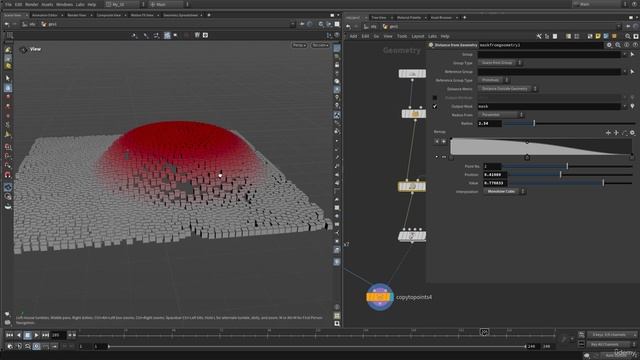The image size is (640, 360).
Task: Click the View tool icon in viewport
Action: (23, 49)
